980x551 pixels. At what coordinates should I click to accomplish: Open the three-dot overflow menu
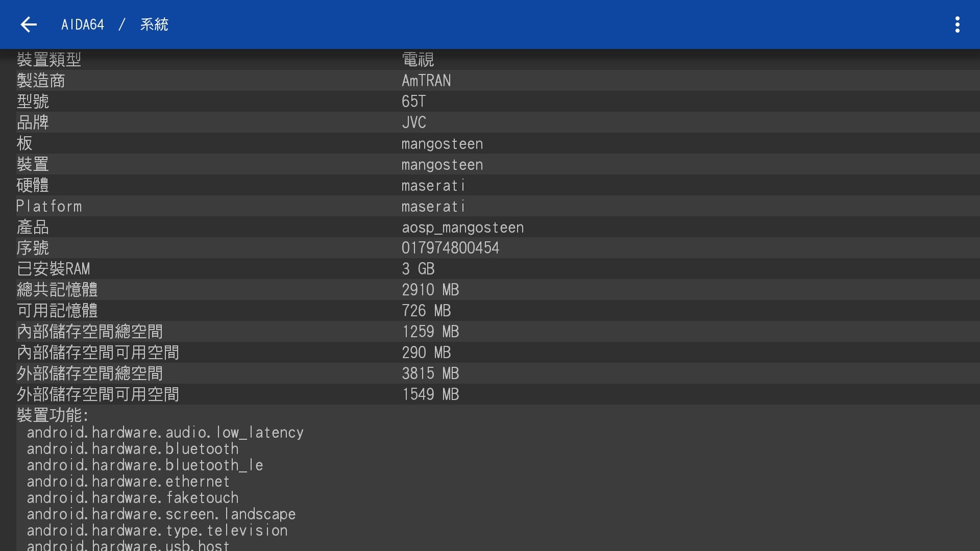(x=957, y=24)
